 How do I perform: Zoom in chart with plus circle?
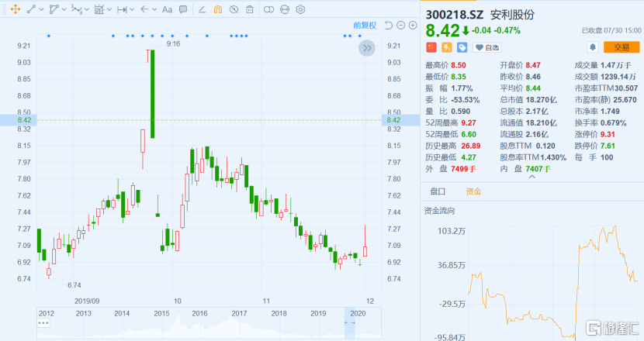pyautogui.click(x=413, y=26)
